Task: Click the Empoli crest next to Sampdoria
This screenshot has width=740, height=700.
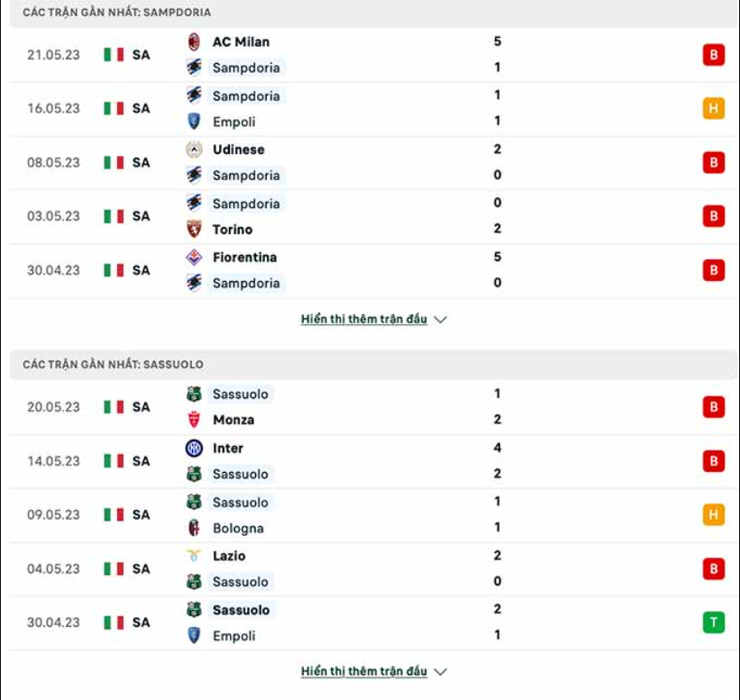Action: [x=193, y=122]
